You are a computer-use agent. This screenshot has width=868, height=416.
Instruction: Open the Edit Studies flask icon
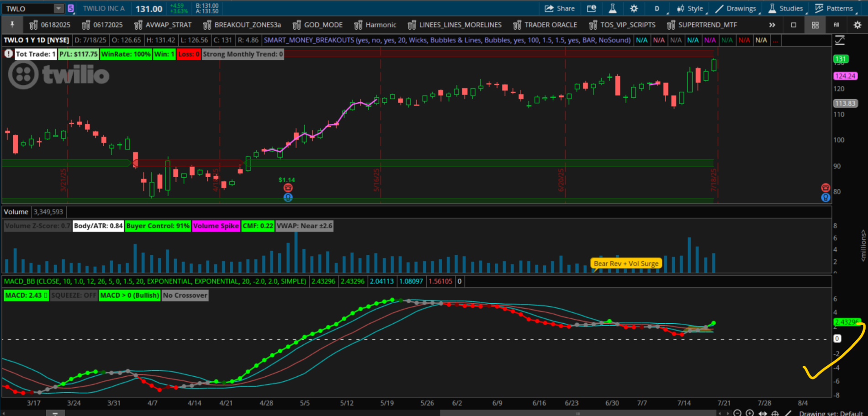coord(613,8)
